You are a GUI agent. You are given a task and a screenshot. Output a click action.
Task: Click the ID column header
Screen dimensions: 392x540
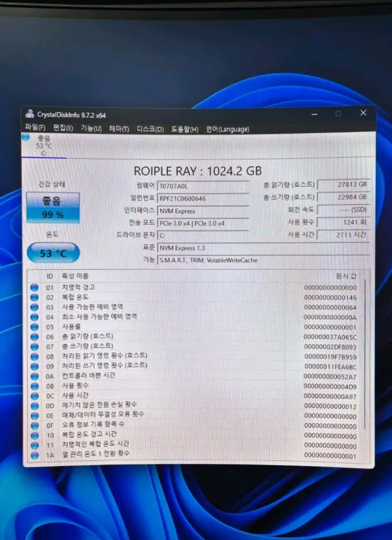(x=50, y=276)
